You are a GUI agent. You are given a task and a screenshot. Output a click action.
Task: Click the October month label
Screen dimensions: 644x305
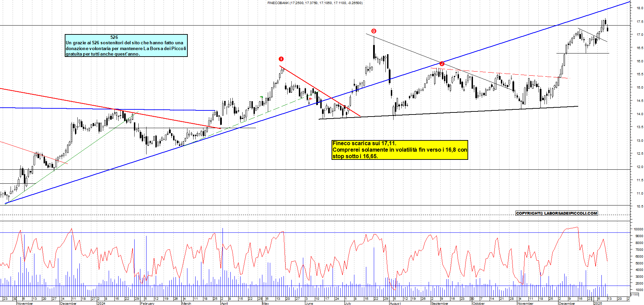click(x=479, y=303)
